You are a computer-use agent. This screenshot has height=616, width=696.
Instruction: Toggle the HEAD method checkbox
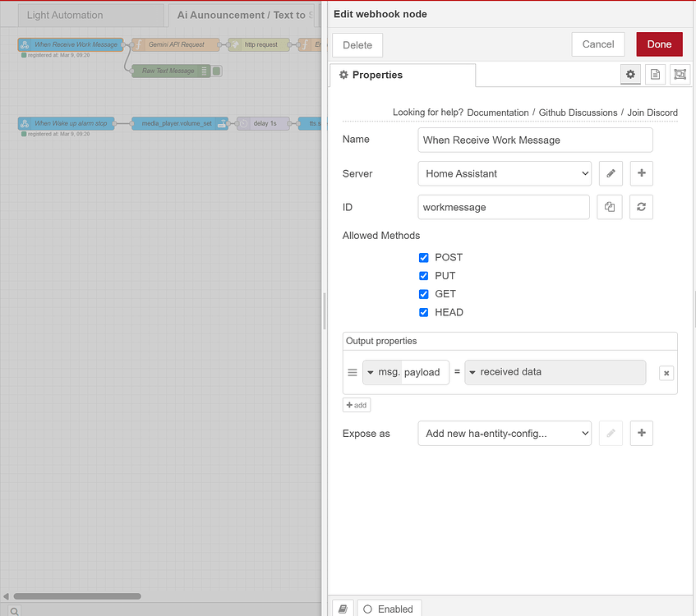(x=424, y=312)
